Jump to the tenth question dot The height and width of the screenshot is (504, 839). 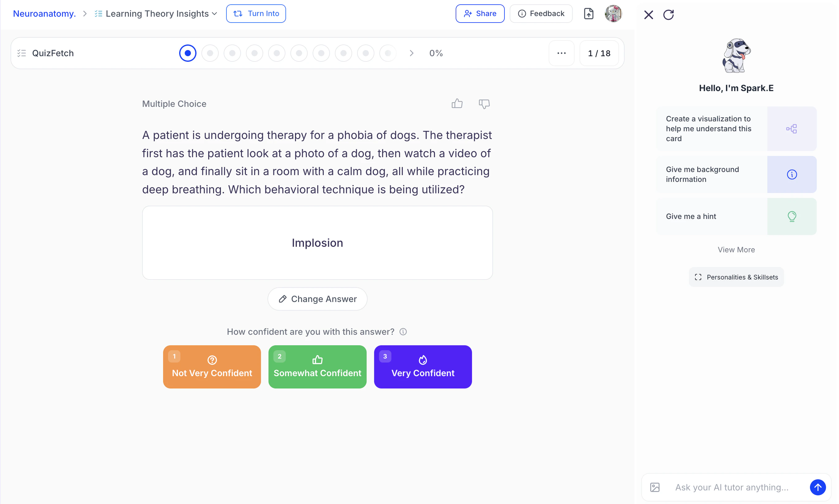(x=388, y=53)
